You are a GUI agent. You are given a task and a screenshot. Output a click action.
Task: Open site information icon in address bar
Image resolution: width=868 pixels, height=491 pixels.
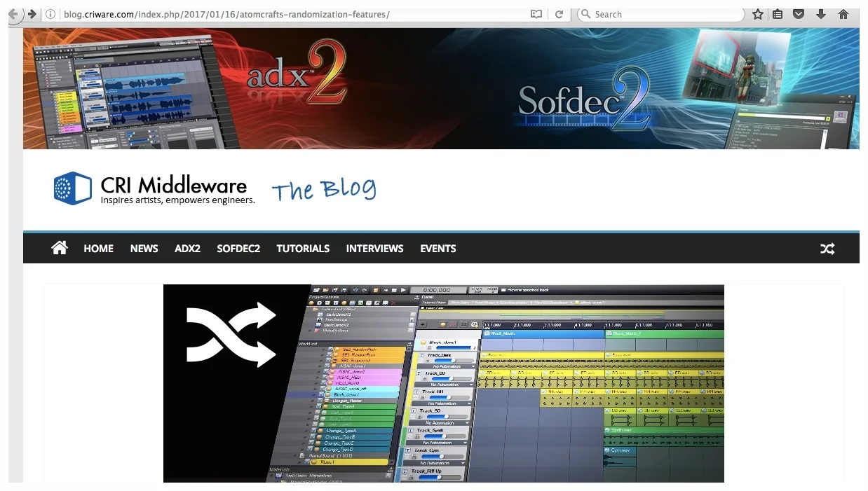[x=50, y=14]
